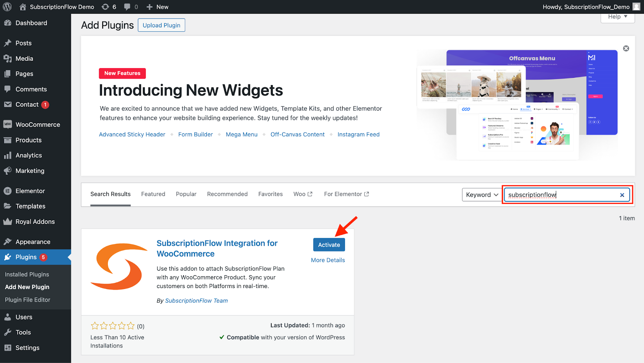Open Settings in the sidebar
The image size is (644, 363).
tap(35, 348)
